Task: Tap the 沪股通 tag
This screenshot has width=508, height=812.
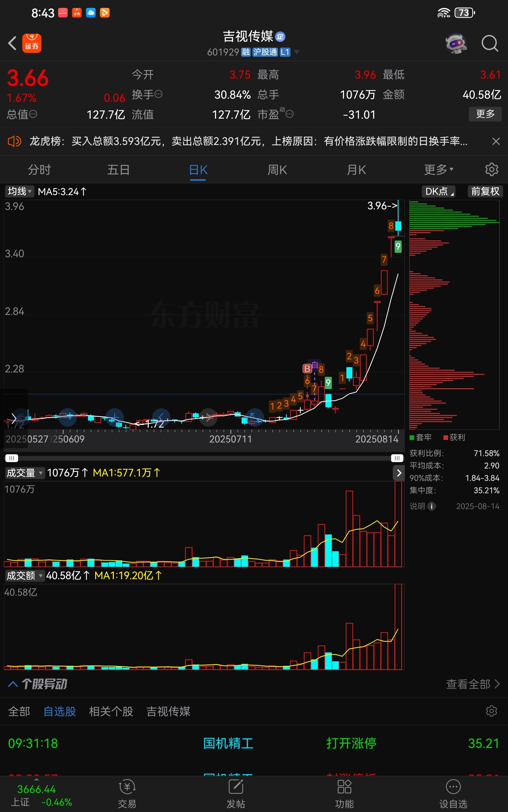Action: click(x=265, y=52)
